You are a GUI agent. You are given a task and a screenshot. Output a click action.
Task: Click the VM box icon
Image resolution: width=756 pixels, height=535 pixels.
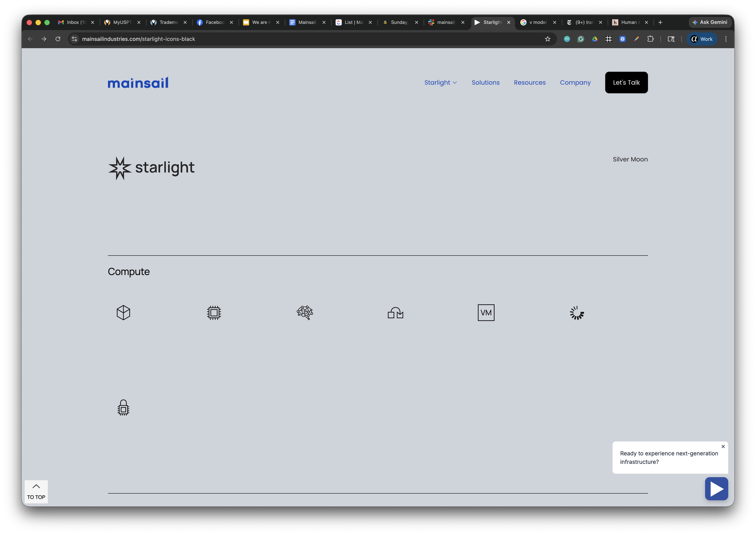coord(486,312)
